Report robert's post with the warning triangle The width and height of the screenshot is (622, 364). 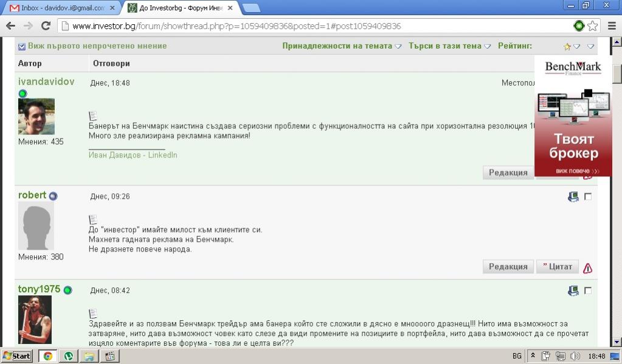[587, 269]
